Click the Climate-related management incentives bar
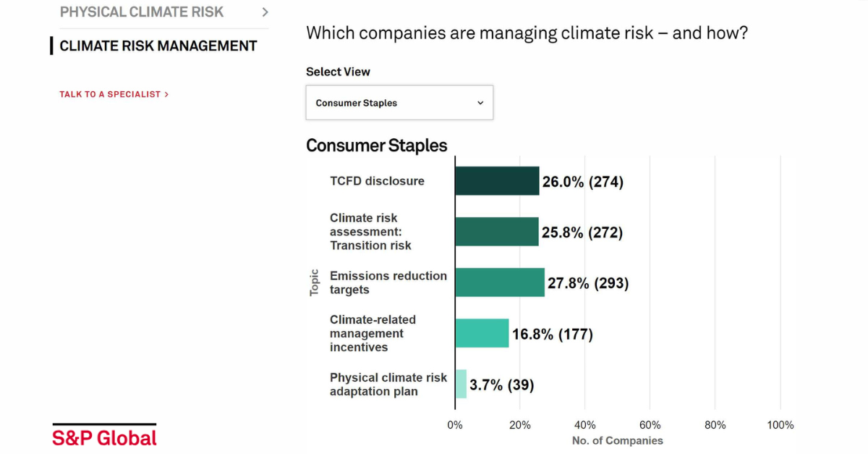Viewport: 868px width, 454px height. [482, 333]
